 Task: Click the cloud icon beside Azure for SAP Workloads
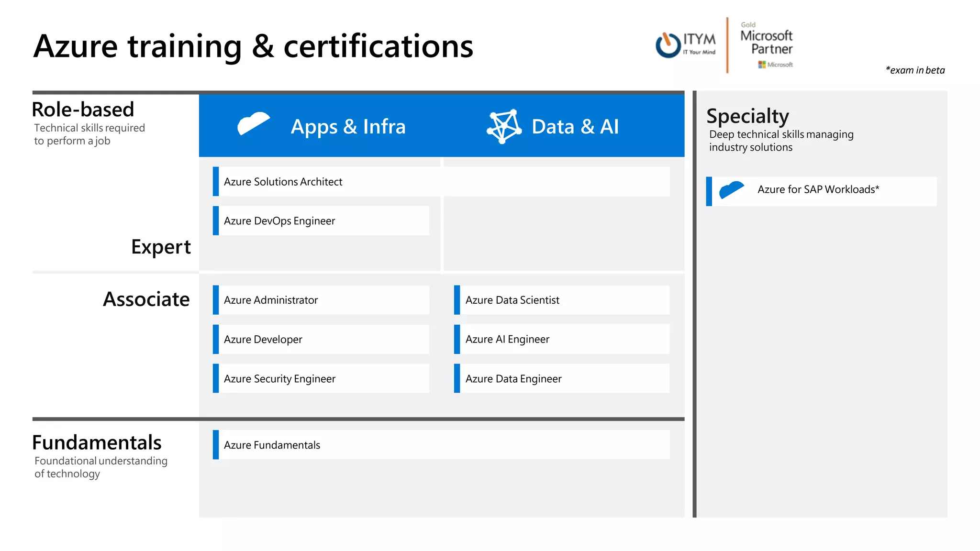pyautogui.click(x=732, y=189)
